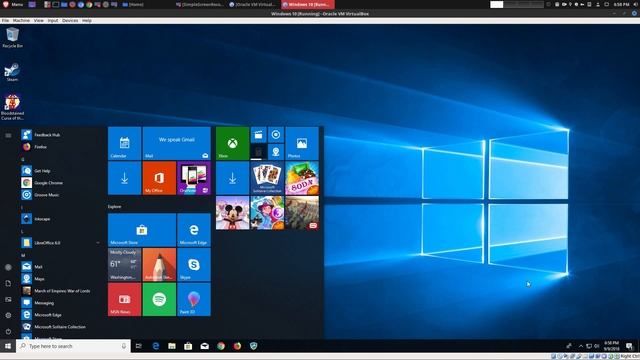Open the Action Center notification icon

(x=629, y=346)
